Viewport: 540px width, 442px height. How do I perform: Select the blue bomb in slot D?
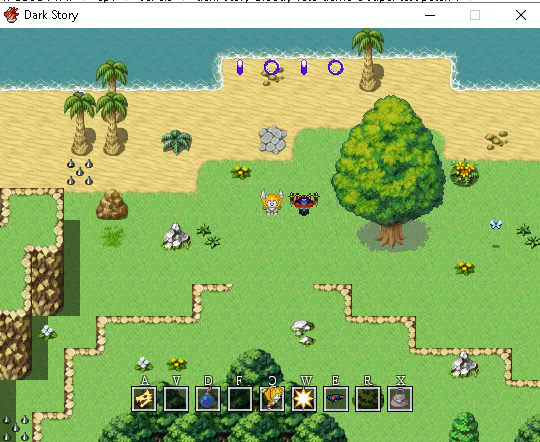coord(208,399)
